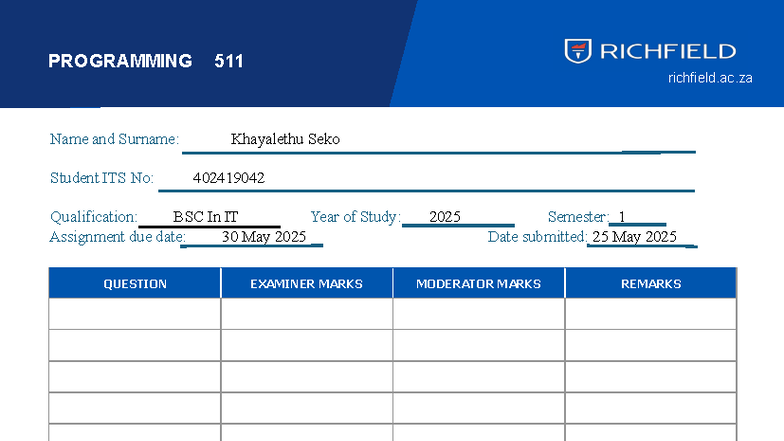Screen dimensions: 784x441
Task: Click the submitted date 25 May 2025
Action: [634, 237]
